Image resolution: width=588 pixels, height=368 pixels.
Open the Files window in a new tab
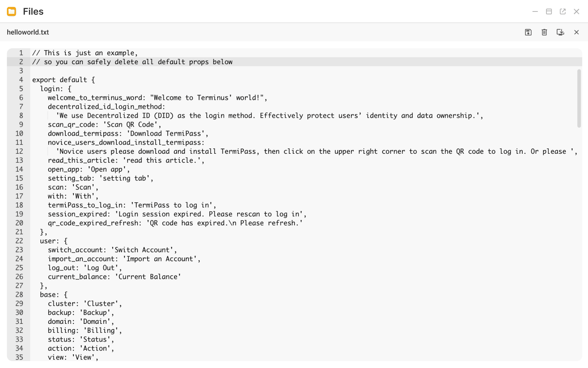[563, 11]
